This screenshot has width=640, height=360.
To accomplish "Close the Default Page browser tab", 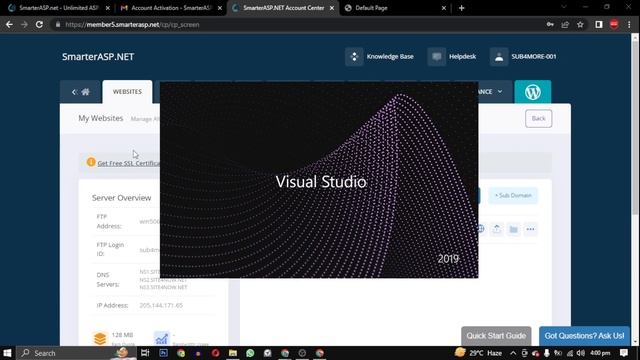I will click(444, 8).
